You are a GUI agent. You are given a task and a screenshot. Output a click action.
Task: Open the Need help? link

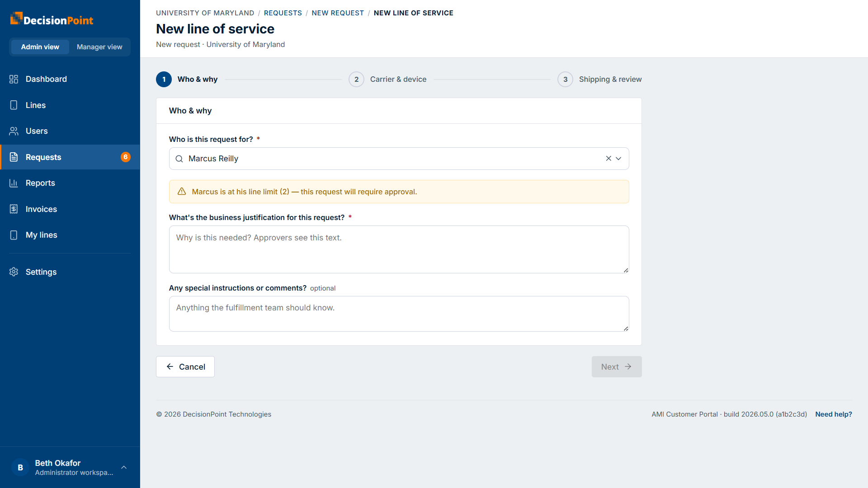[834, 414]
